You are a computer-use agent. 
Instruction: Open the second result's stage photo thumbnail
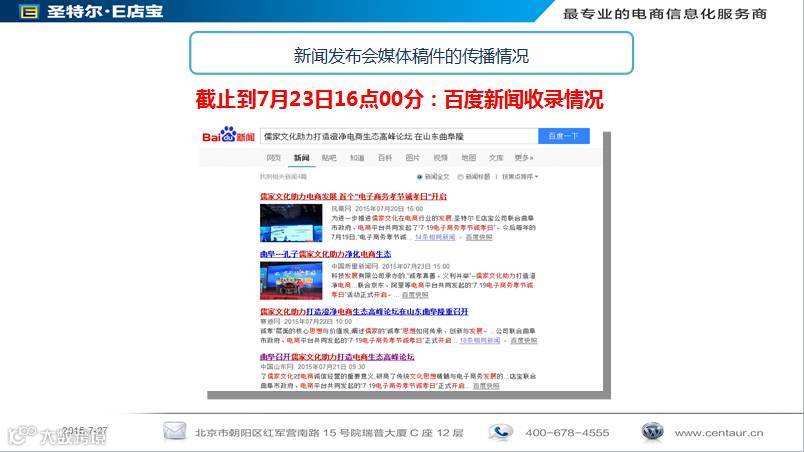coord(291,280)
